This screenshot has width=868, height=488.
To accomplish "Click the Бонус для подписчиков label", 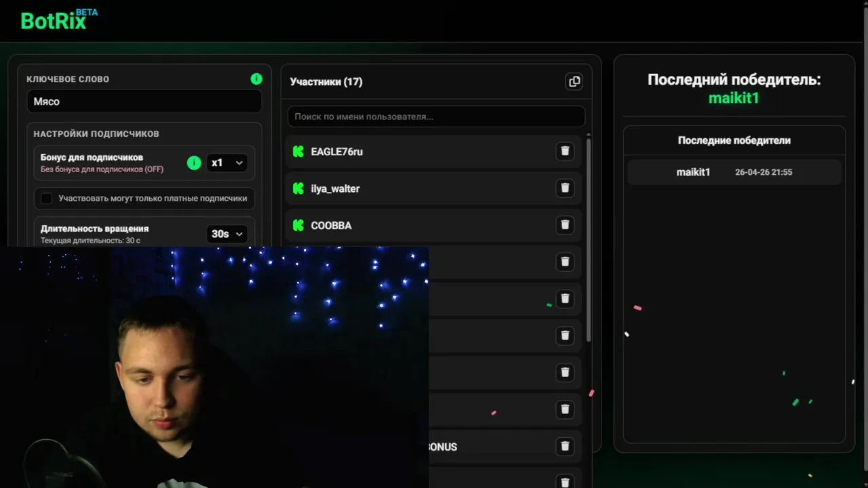I will coord(92,157).
